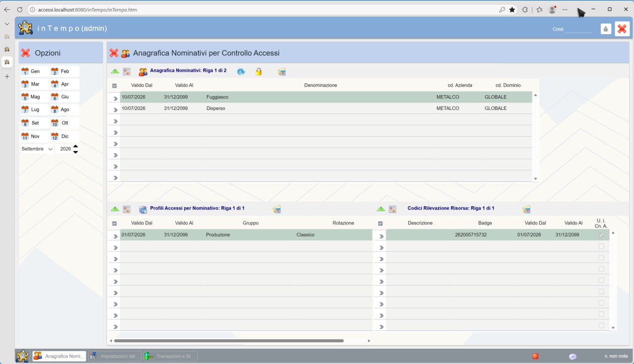Click the green up arrow beside Anagrafica Nominativi
The width and height of the screenshot is (634, 364).
(115, 71)
